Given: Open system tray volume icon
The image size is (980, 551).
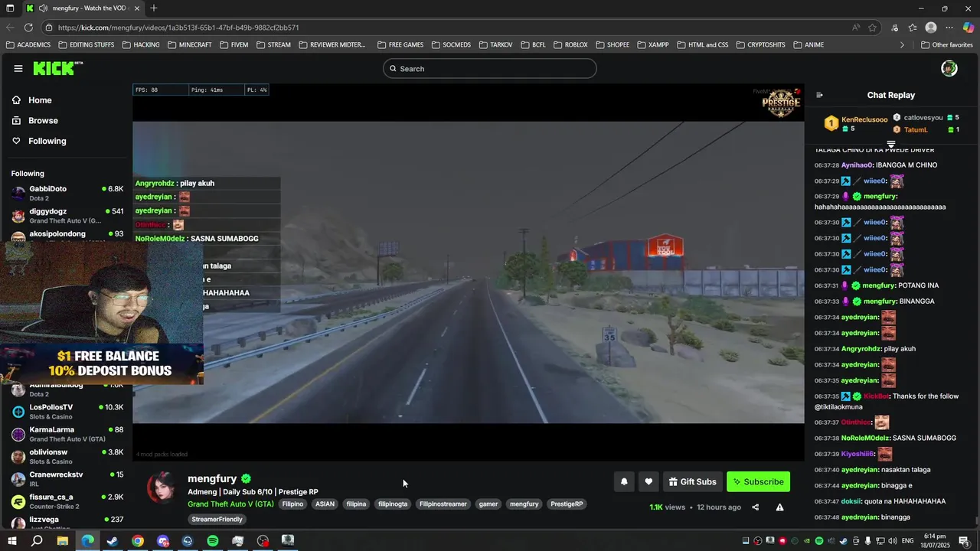Looking at the screenshot, I should (893, 541).
